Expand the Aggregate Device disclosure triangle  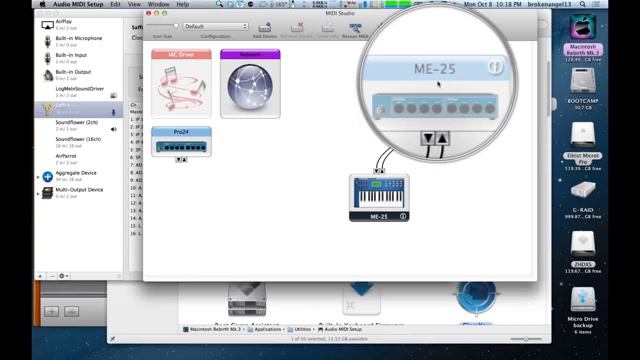38,177
